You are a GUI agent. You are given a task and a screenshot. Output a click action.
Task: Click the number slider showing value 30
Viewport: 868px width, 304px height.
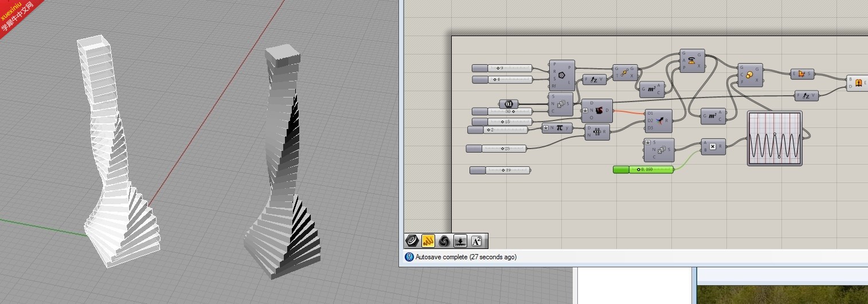(502, 111)
